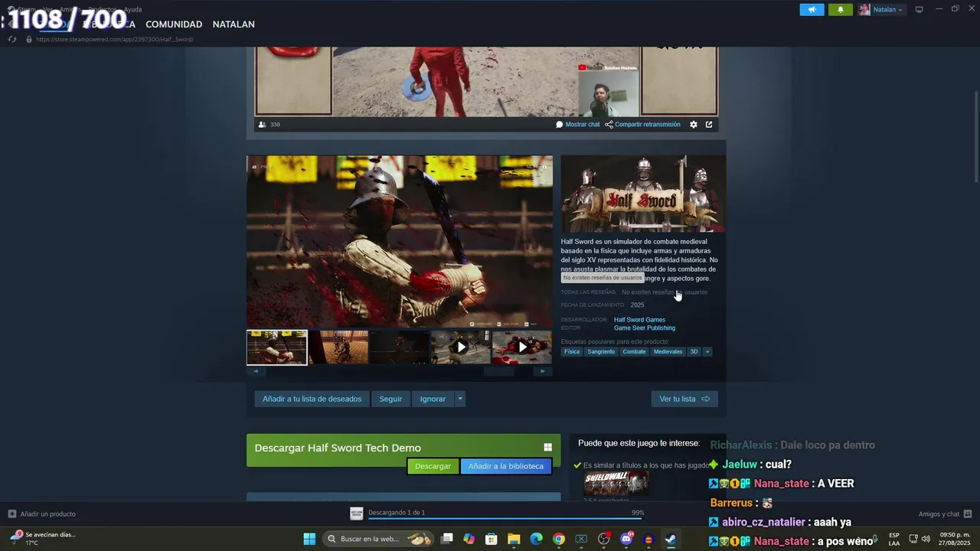The image size is (980, 551).
Task: Click the Windows platform icon on demo banner
Action: 547,448
